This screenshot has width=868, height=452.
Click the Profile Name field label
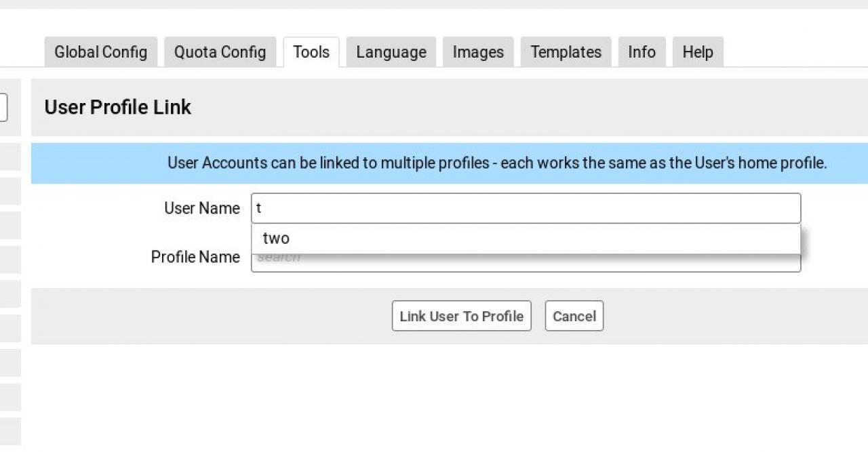[x=195, y=258]
